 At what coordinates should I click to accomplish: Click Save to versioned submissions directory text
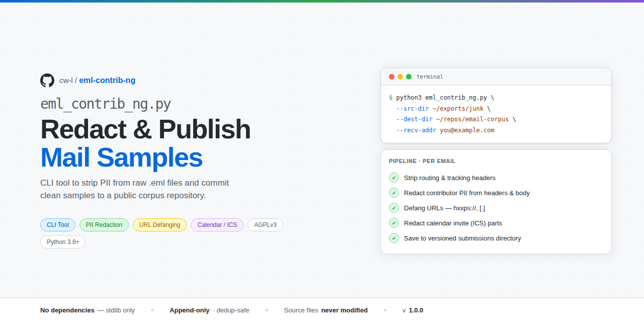(x=462, y=238)
